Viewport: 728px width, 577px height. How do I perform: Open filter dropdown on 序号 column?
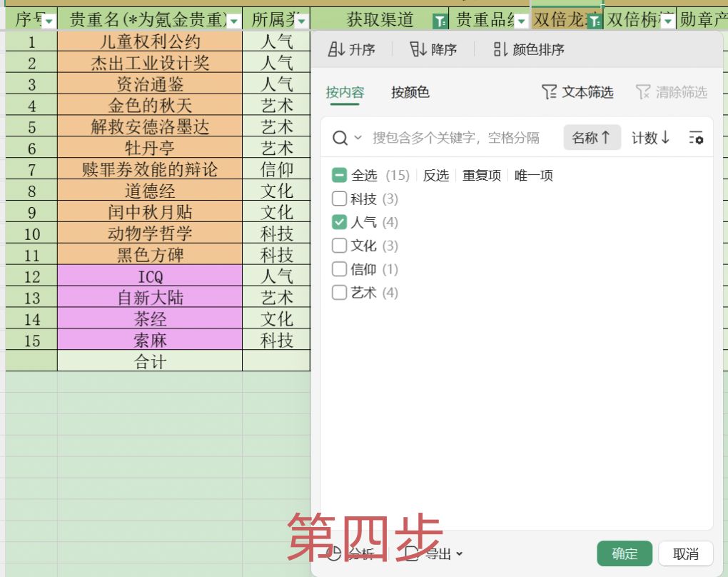(x=49, y=21)
